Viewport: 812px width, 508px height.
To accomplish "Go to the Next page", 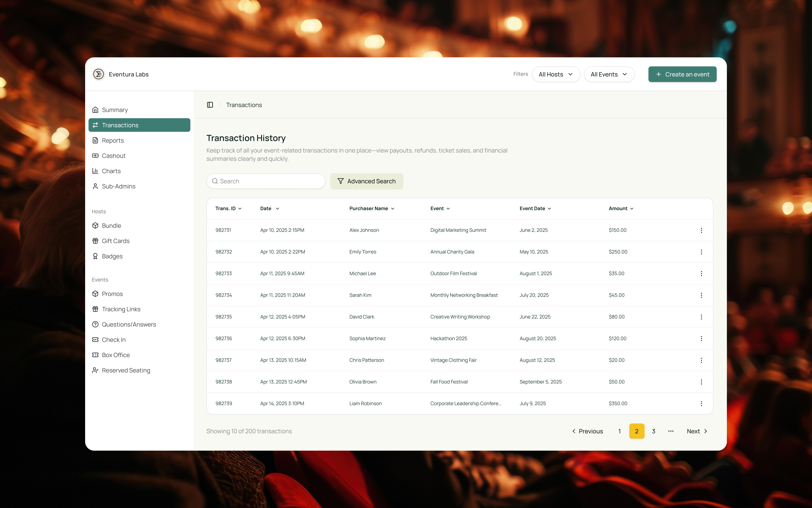I will coord(697,431).
